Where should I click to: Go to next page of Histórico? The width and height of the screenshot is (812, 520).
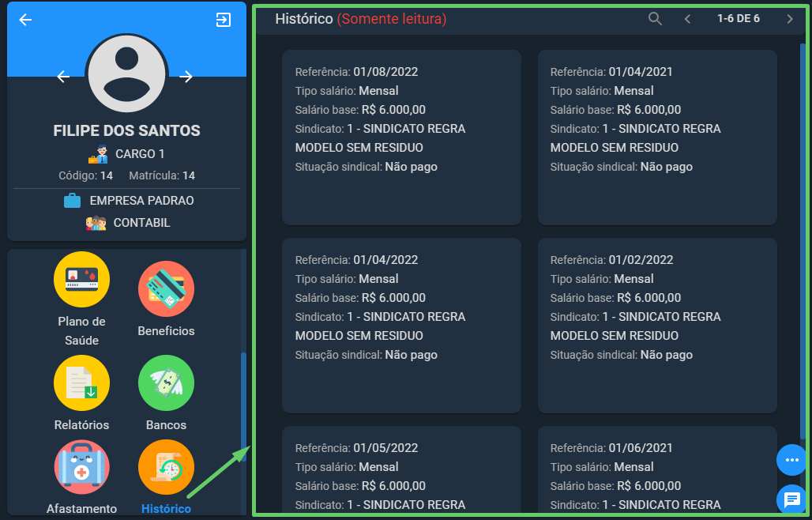click(790, 19)
